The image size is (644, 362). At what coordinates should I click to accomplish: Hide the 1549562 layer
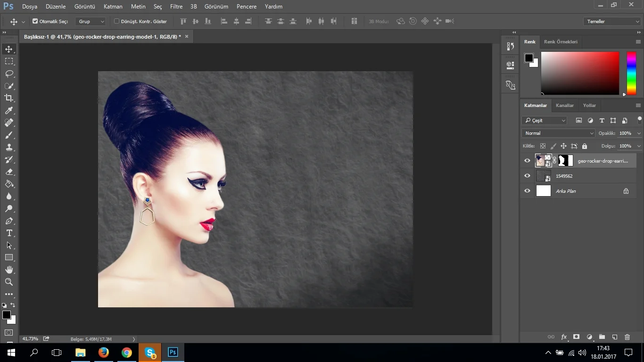click(527, 176)
